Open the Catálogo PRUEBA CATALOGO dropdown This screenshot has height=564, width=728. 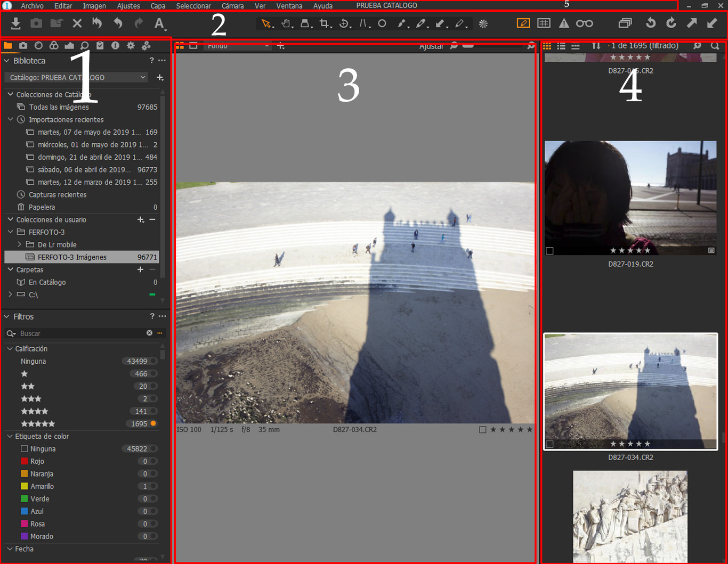coord(77,78)
